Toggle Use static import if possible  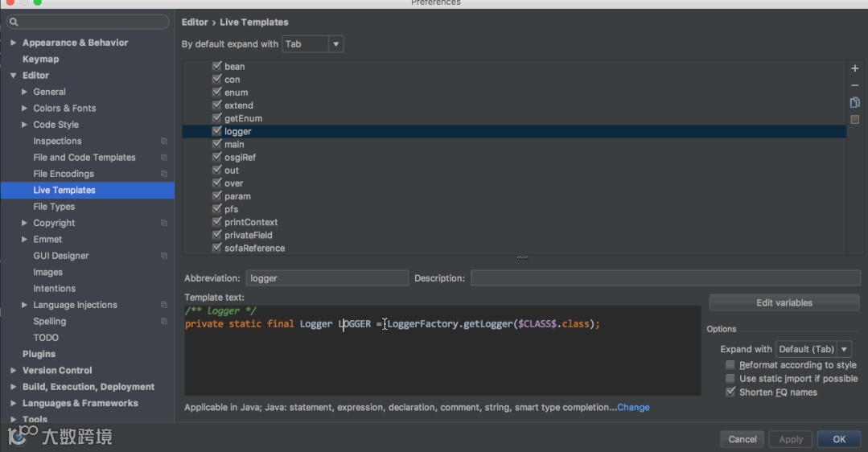(x=730, y=379)
